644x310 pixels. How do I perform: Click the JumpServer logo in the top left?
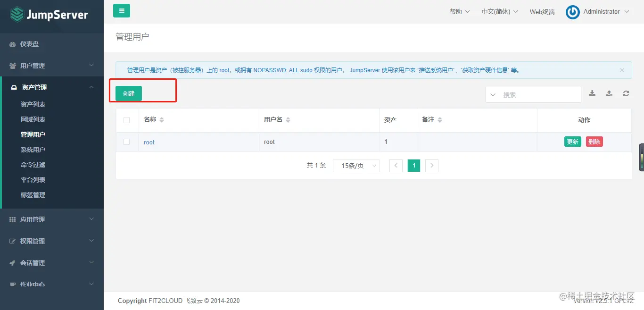49,14
